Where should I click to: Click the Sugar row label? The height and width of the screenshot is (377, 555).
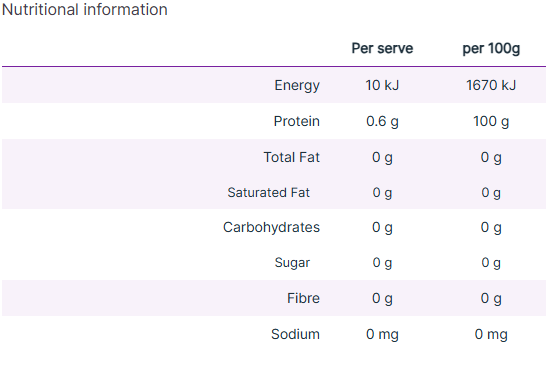[292, 263]
